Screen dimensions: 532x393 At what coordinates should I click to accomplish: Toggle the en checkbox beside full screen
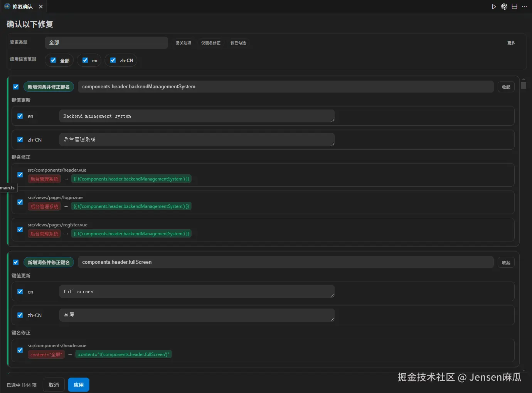point(20,292)
